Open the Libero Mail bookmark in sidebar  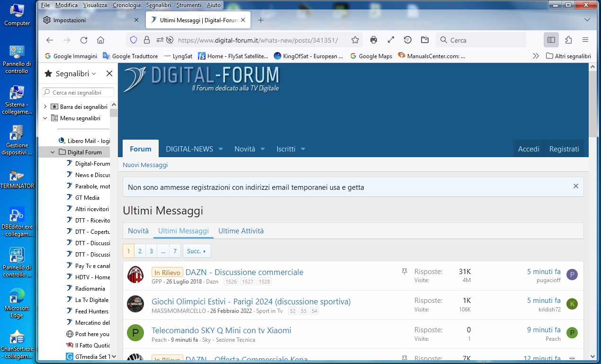(84, 141)
